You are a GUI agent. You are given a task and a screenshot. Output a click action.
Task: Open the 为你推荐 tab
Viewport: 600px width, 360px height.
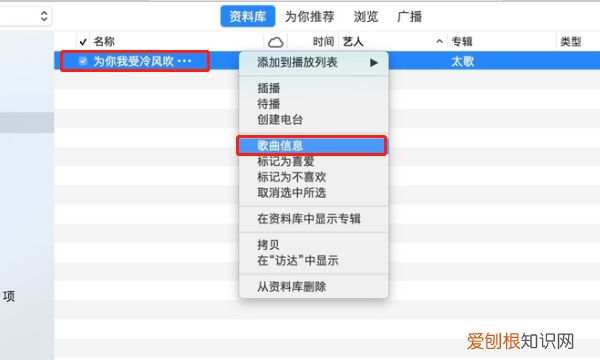coord(310,16)
